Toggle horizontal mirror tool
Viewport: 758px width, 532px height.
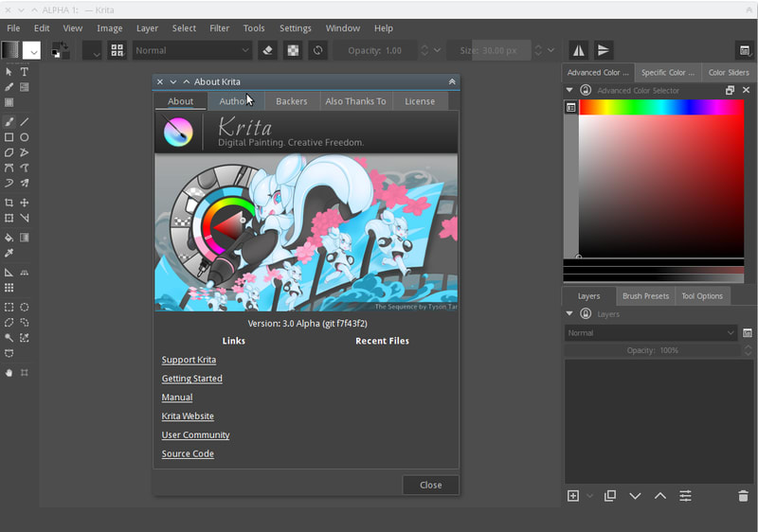[578, 50]
